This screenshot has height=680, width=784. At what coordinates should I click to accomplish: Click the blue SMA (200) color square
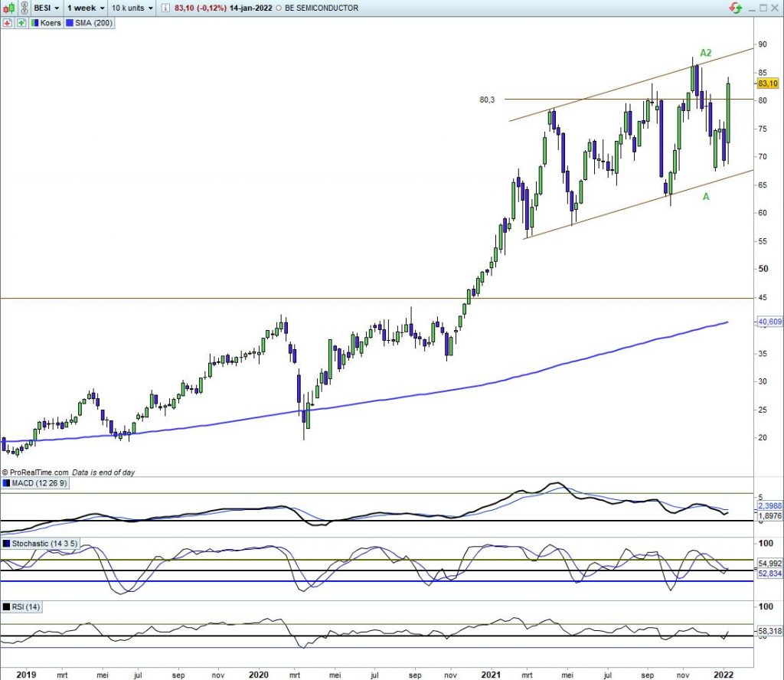70,23
